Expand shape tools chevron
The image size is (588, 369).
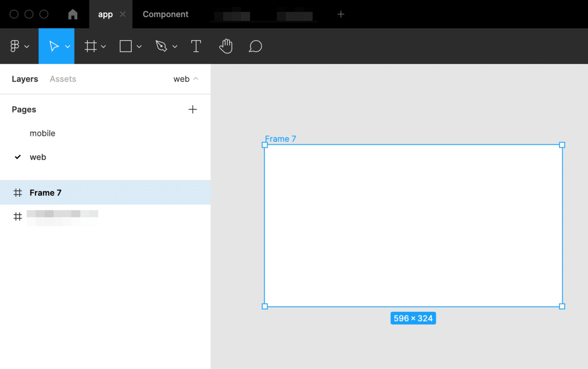click(139, 46)
